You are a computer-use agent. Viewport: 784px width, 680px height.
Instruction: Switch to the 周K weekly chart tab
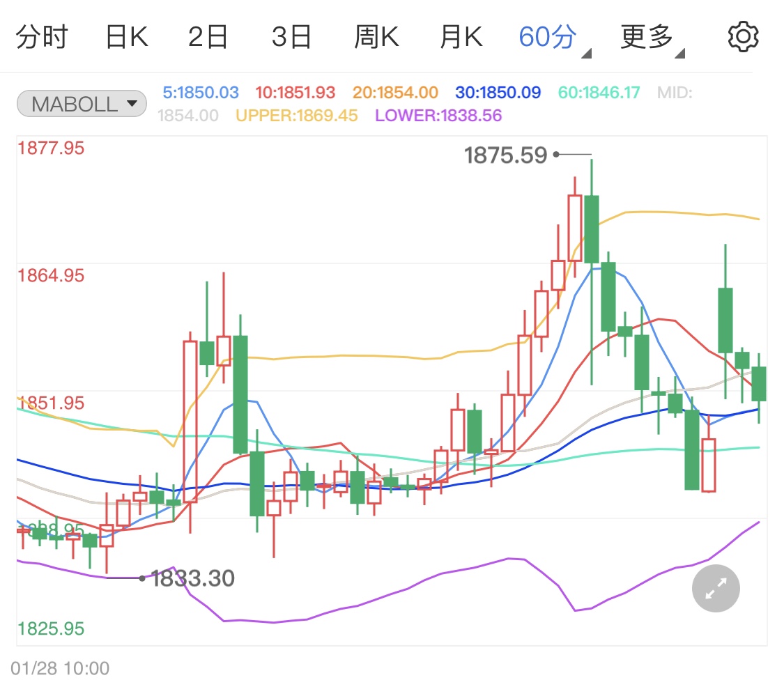coord(376,36)
